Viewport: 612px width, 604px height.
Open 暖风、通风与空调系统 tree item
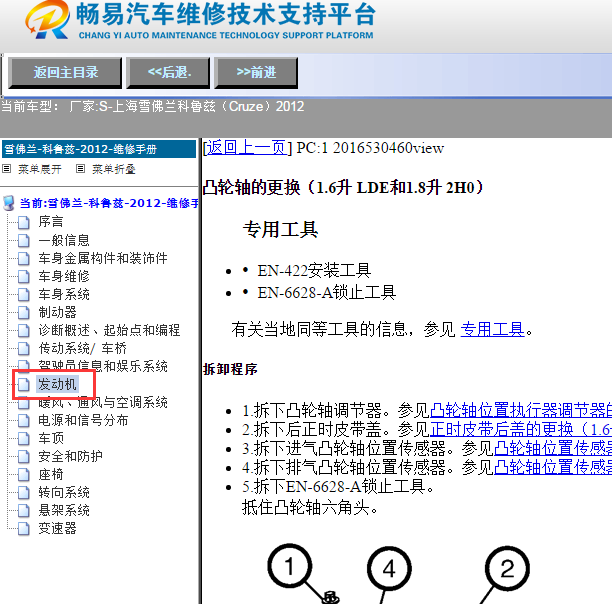click(103, 402)
